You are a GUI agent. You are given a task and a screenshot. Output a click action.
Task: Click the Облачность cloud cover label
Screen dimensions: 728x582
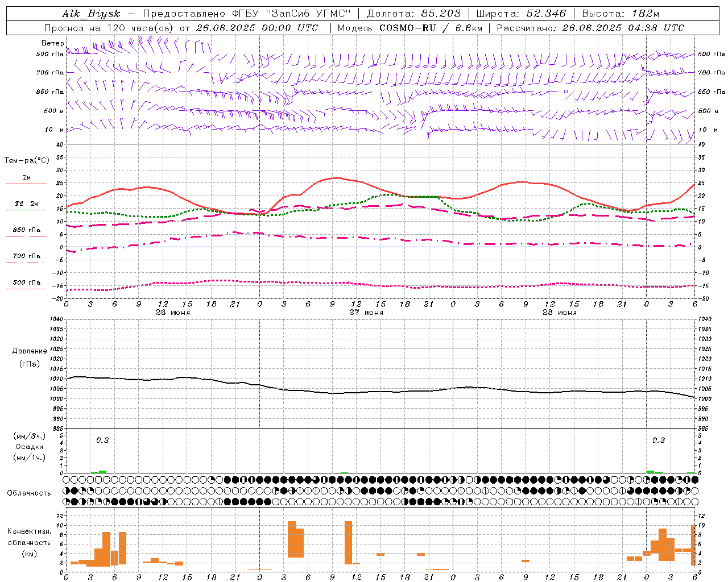(29, 493)
